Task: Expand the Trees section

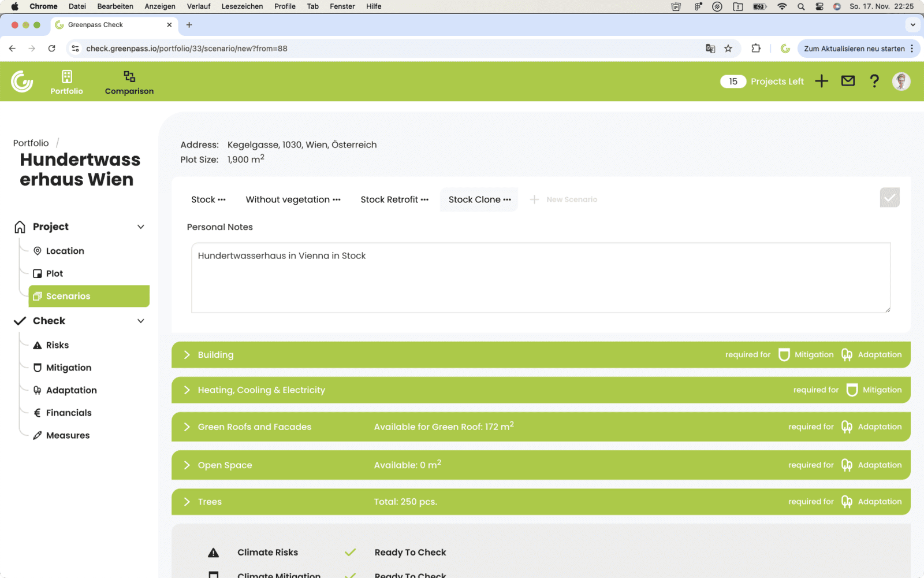Action: point(187,502)
